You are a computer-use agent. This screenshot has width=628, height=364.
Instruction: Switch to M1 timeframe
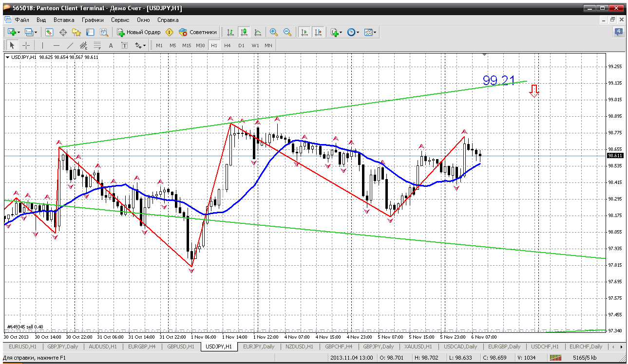[x=159, y=45]
